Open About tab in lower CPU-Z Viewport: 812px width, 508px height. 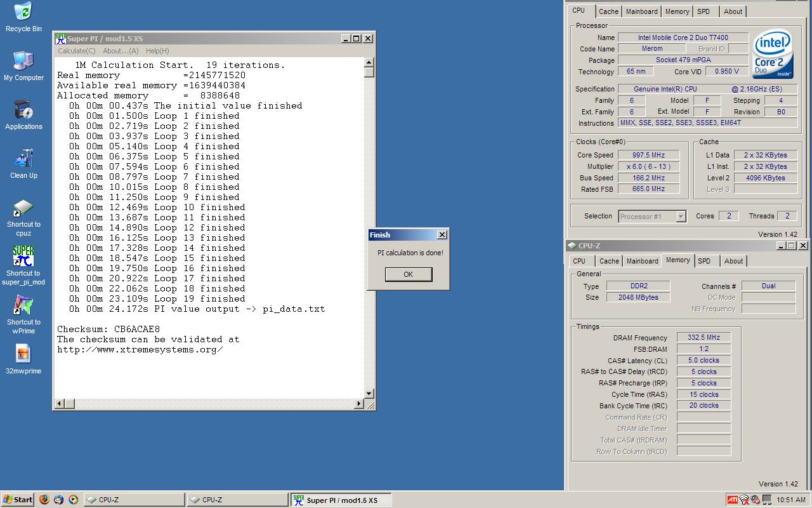pos(734,261)
